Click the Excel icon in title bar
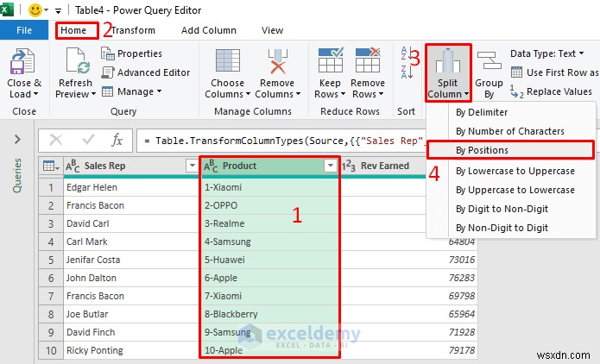 (7, 9)
